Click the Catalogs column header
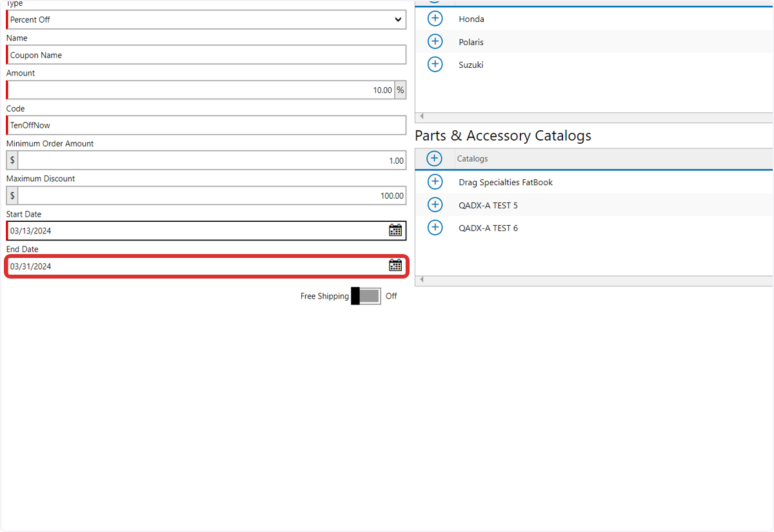Viewport: 774px width, 532px height. pos(472,159)
